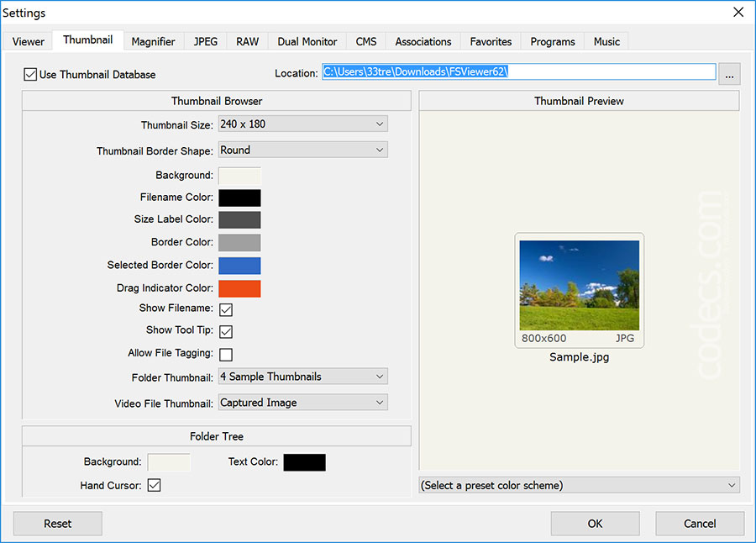Close the Settings dialog
This screenshot has width=756, height=543.
pyautogui.click(x=738, y=12)
